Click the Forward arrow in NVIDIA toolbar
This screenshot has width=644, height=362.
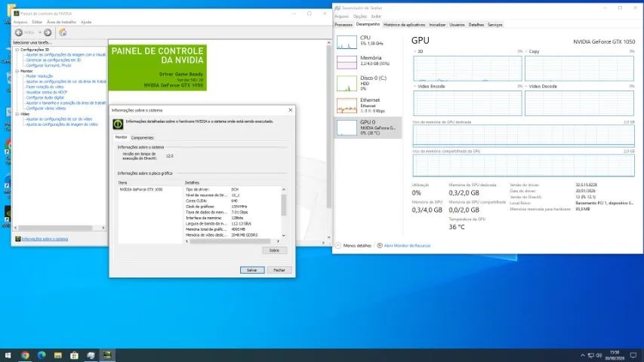(48, 32)
